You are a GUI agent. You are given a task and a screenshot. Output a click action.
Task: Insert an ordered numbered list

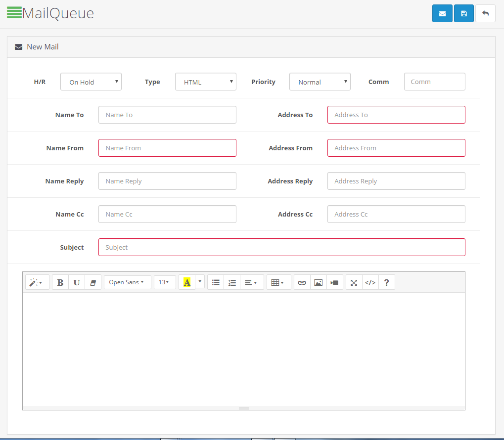tap(232, 282)
